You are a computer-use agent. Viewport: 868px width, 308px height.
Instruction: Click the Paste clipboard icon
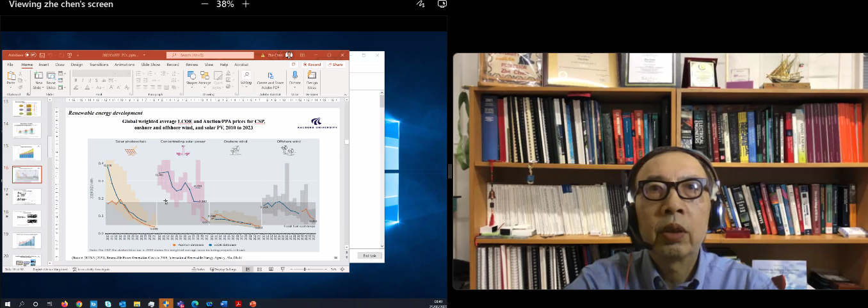(x=11, y=77)
